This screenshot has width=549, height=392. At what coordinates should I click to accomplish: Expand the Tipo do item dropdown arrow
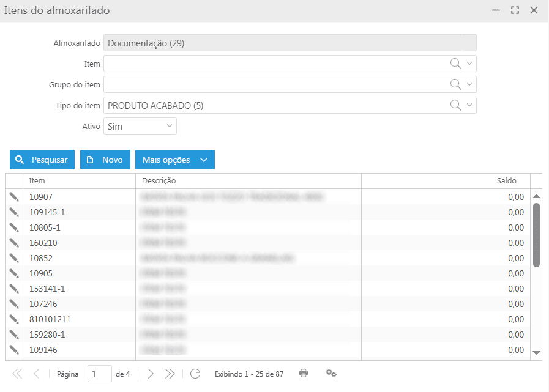pos(469,105)
